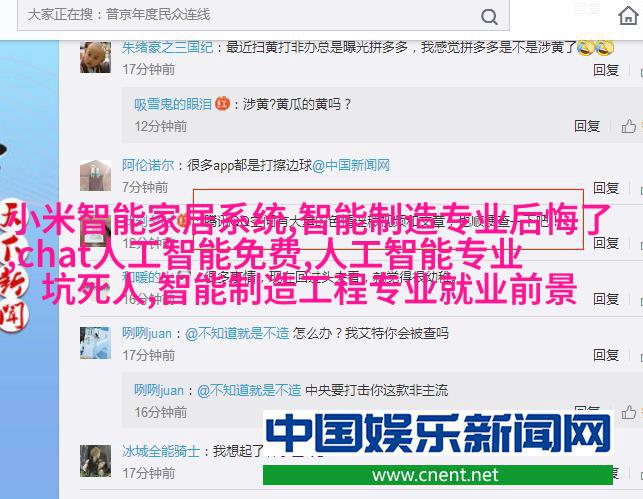The image size is (643, 499).
Task: Click the www.cnent.net green banner
Action: pyautogui.click(x=438, y=475)
